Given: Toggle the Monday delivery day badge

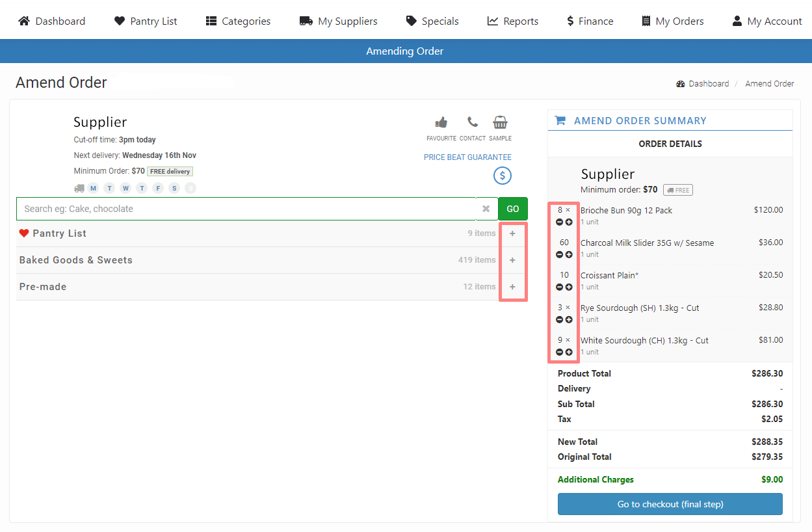Looking at the screenshot, I should pos(93,188).
